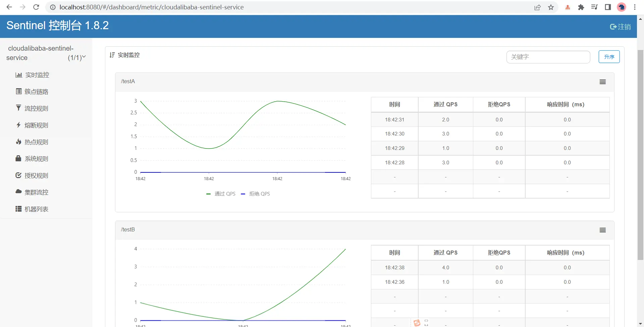Click the lock icon for 系统规则
The image size is (644, 327).
18,158
